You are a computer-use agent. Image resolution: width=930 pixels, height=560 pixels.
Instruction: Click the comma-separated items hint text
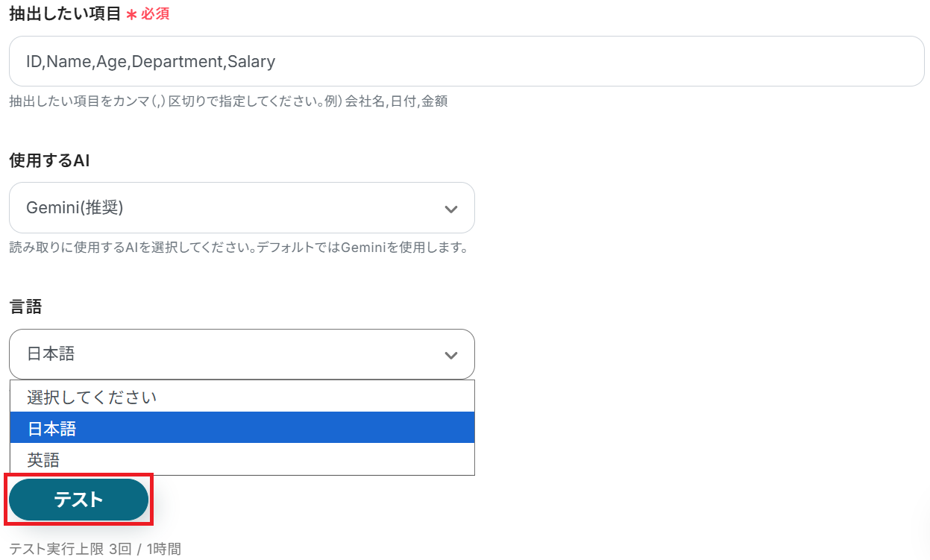(x=228, y=101)
